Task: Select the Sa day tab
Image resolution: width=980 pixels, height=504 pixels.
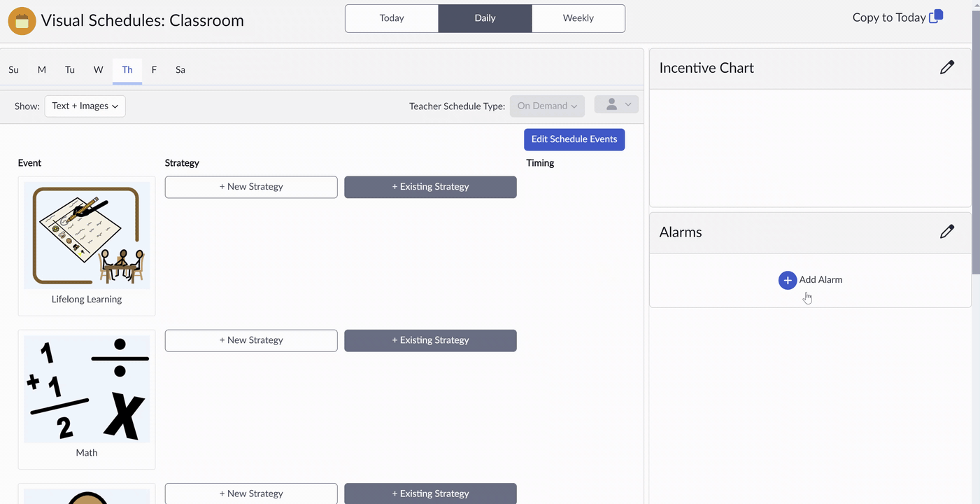Action: [180, 70]
